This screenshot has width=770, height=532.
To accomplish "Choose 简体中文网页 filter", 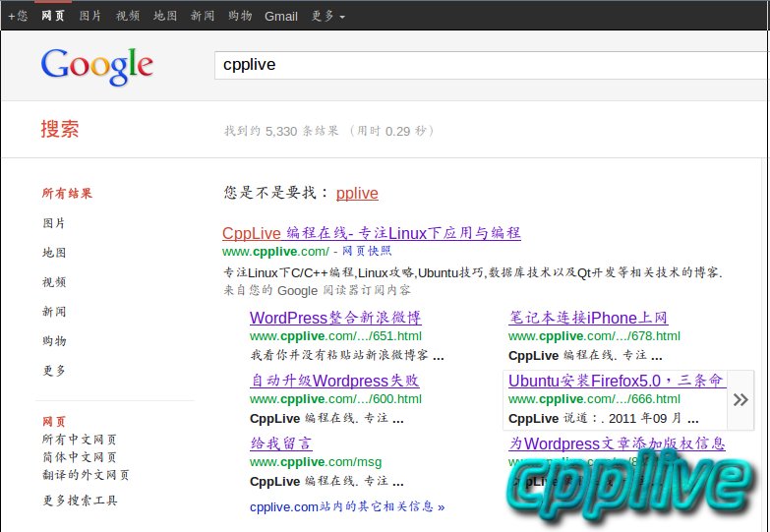I will [79, 457].
